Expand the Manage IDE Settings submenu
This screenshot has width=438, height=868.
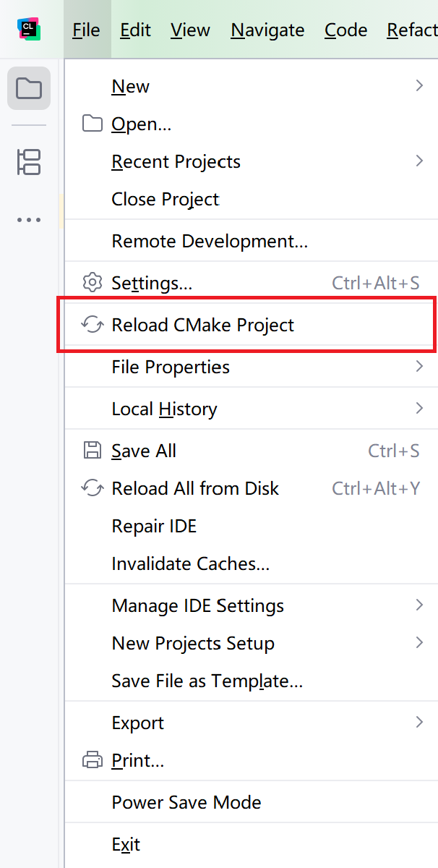coord(197,605)
